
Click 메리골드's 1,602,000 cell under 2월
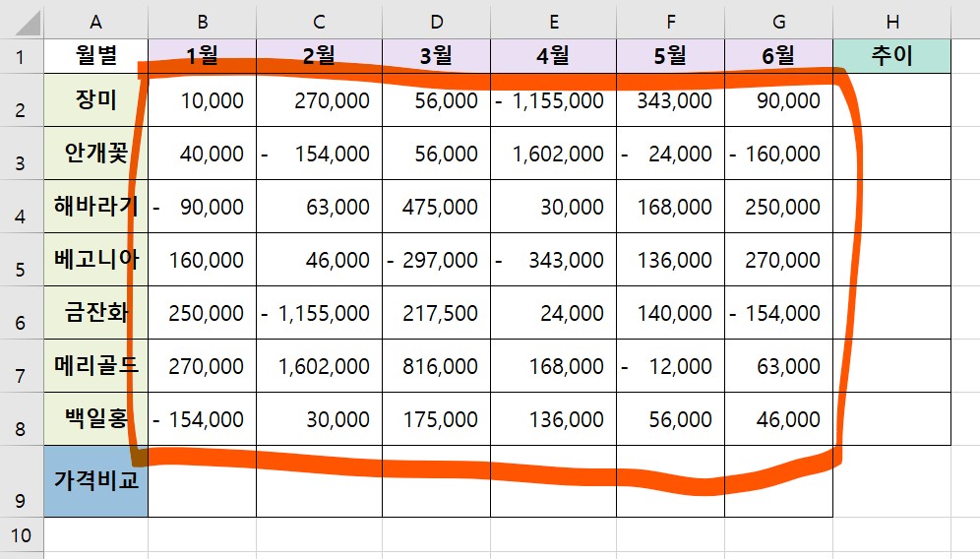coord(320,366)
